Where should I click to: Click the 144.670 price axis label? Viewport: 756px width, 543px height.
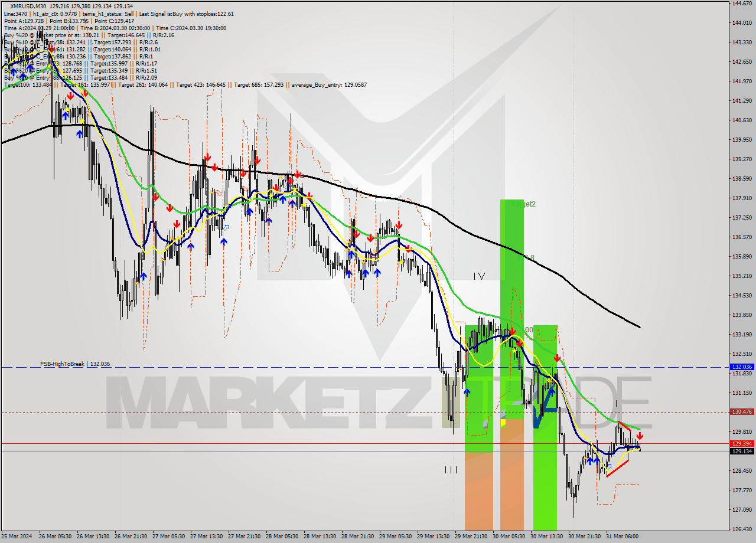point(742,4)
